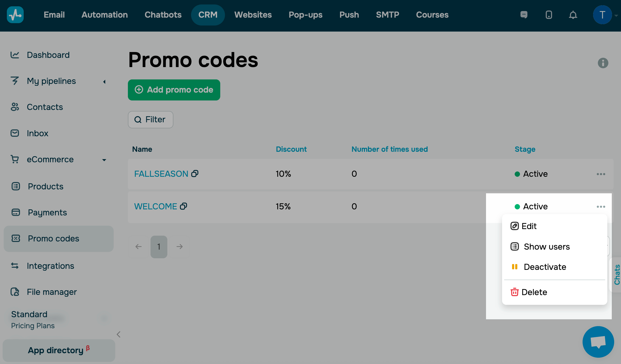
Task: Collapse the left sidebar panel
Action: [118, 334]
